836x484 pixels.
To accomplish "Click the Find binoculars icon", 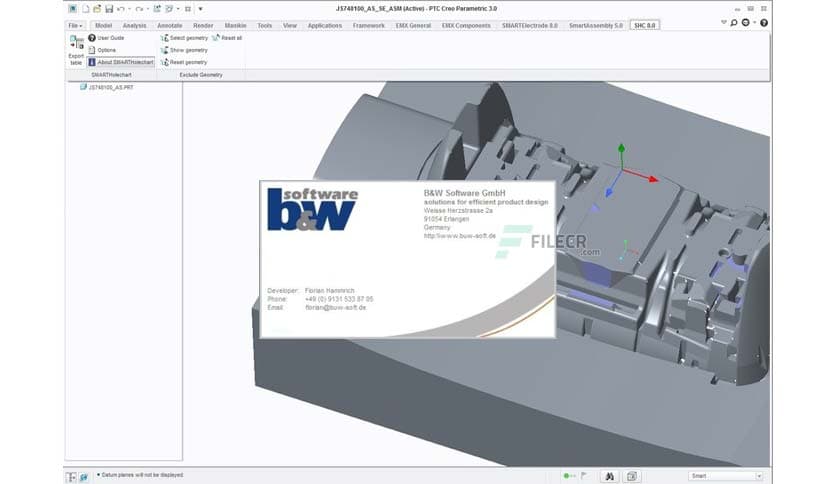I will 610,476.
